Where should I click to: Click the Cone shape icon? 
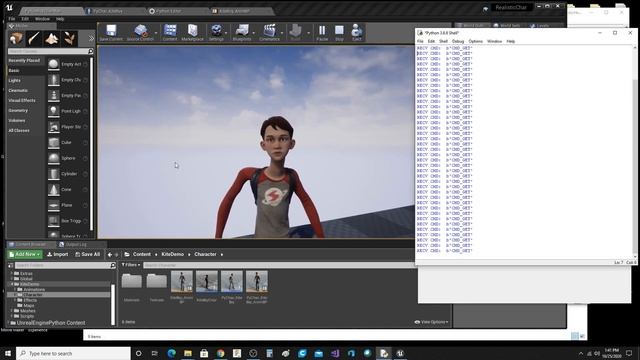pos(53,189)
